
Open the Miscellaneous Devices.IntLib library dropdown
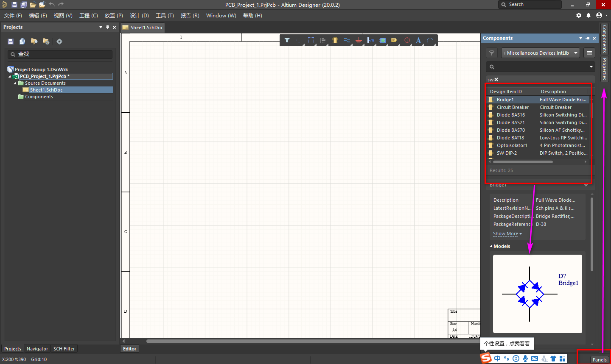pos(541,53)
